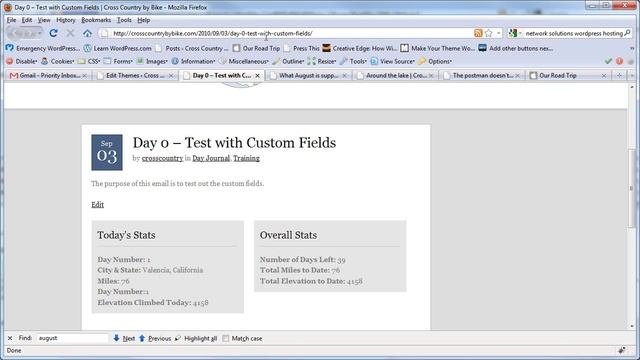
Task: Switch to The postman doesn't tab
Action: pos(482,76)
